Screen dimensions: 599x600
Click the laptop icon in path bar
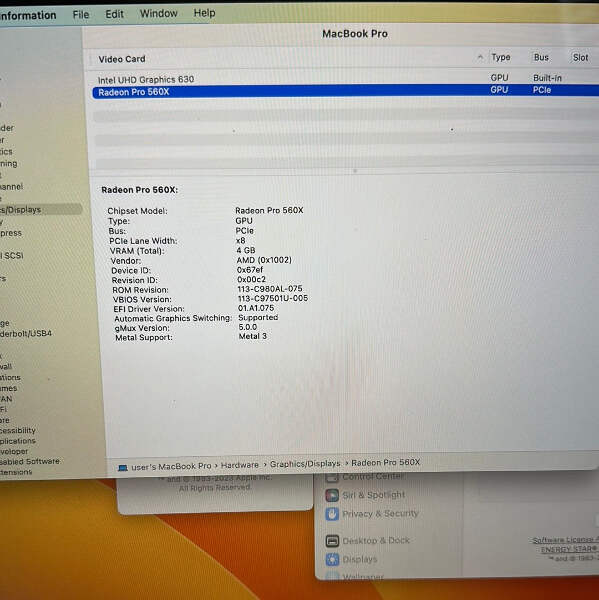point(122,468)
